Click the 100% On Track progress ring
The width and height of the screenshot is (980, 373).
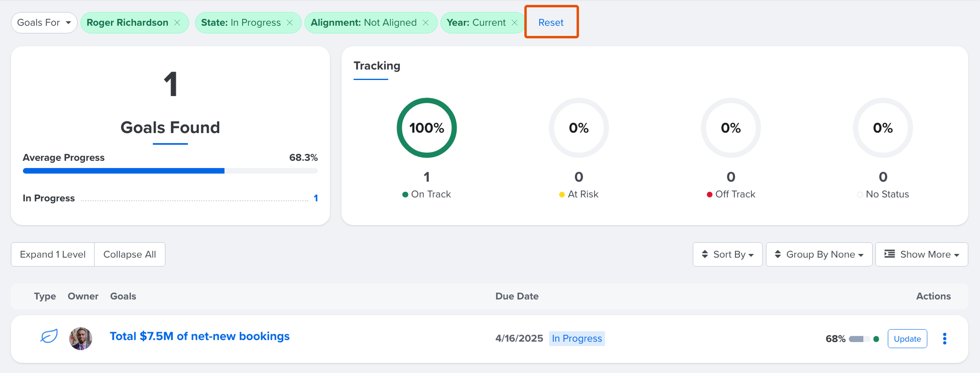point(427,128)
